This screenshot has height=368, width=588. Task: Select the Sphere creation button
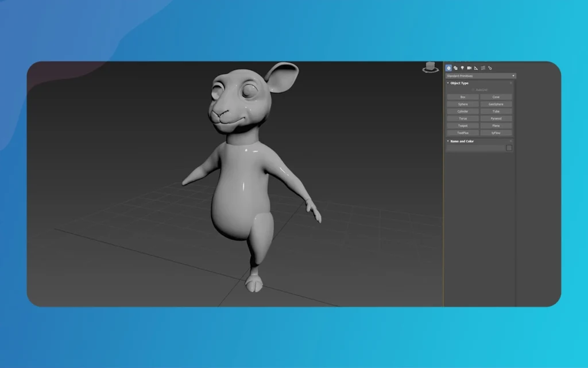tap(462, 103)
